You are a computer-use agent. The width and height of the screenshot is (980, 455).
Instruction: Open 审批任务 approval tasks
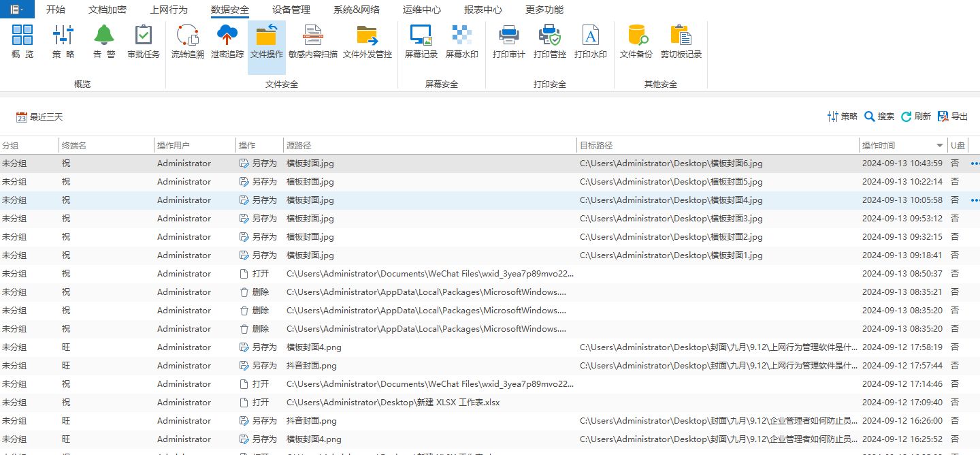coord(144,42)
